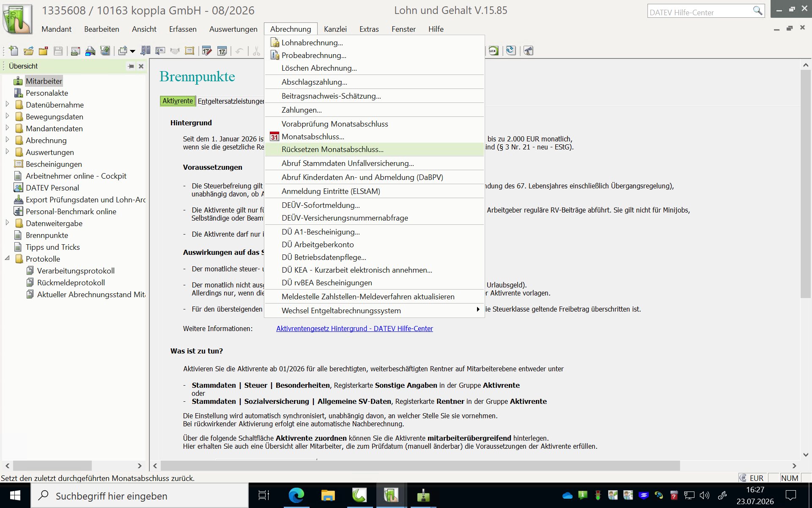Expand the Mandantendaten folder
The image size is (812, 508).
(x=7, y=128)
